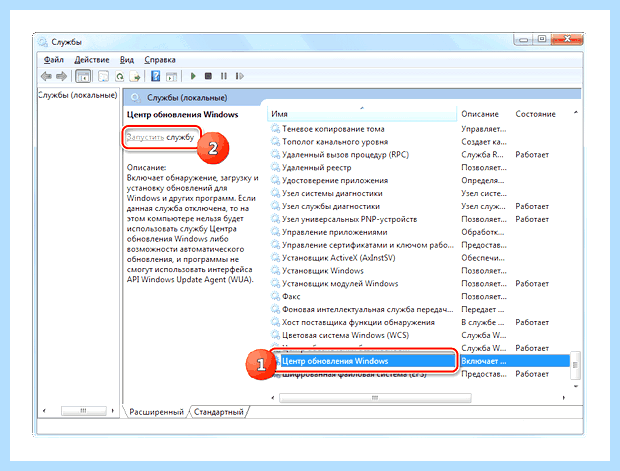This screenshot has height=471, width=620.
Task: Click service list scroll-left arrow
Action: [272, 397]
